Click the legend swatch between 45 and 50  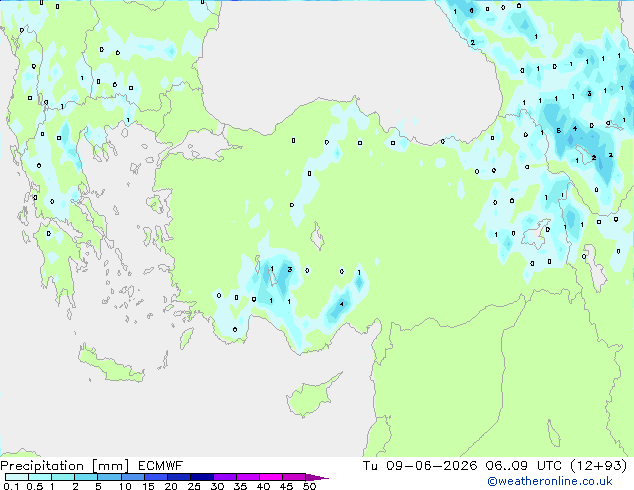pyautogui.click(x=294, y=477)
